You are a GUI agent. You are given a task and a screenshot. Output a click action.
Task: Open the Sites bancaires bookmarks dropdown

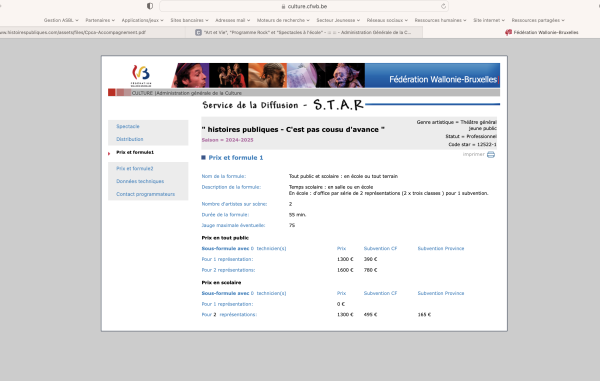point(189,20)
